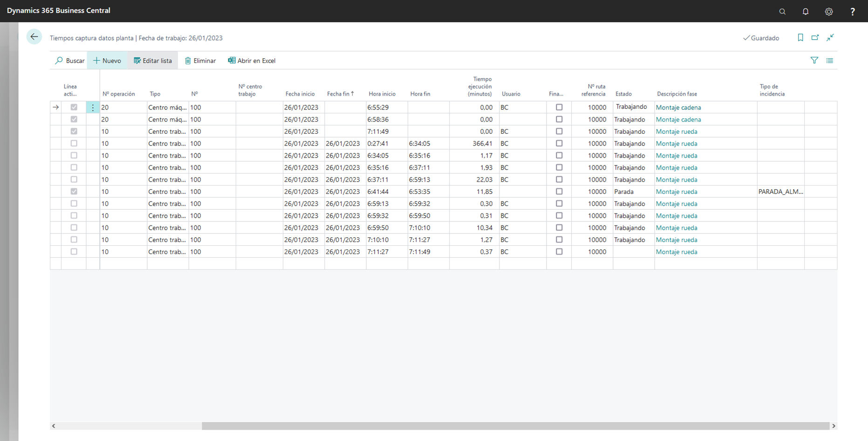
Task: Toggle Línea activa checkbox for 6:58:36 row
Action: (74, 119)
